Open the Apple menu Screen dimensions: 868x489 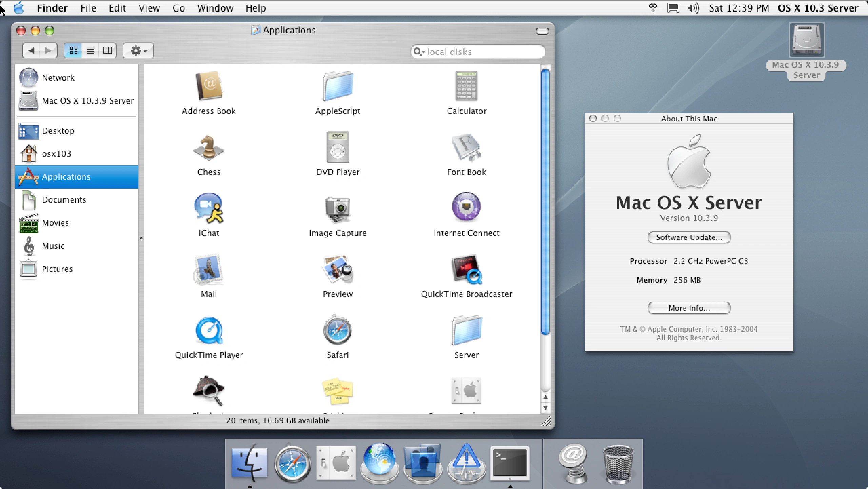19,8
